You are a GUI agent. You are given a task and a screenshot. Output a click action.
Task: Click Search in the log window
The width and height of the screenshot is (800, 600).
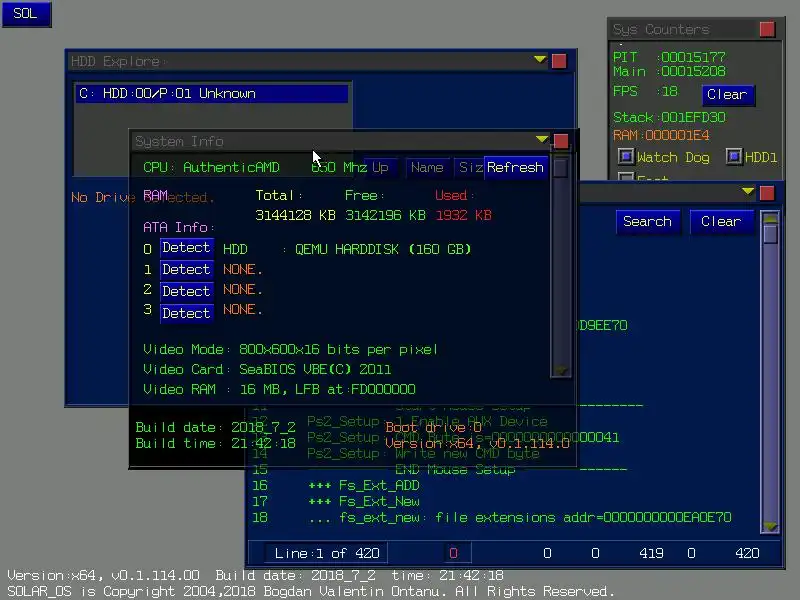[x=647, y=221]
